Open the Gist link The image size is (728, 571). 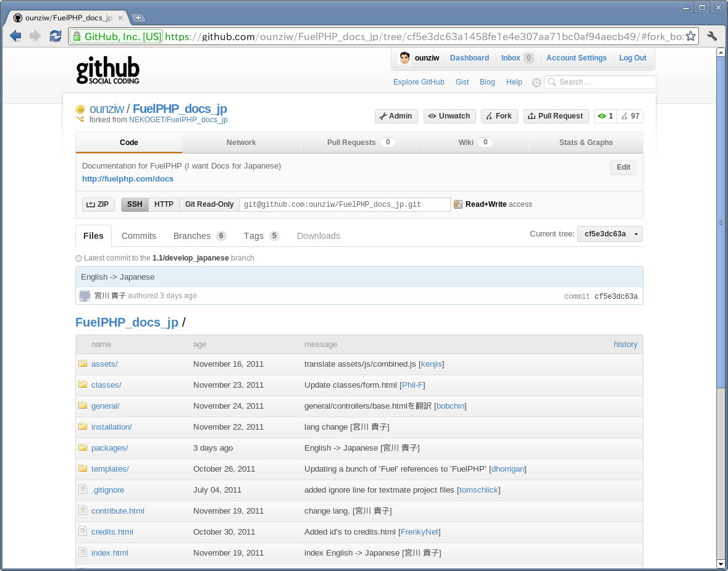pyautogui.click(x=462, y=82)
